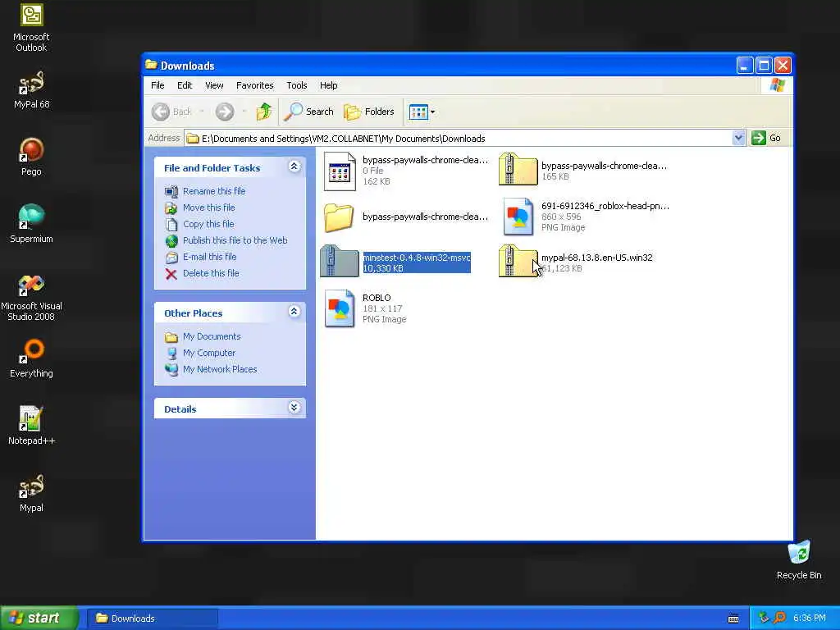The image size is (840, 630).
Task: Click the orange magnifier tray icon
Action: tap(779, 619)
